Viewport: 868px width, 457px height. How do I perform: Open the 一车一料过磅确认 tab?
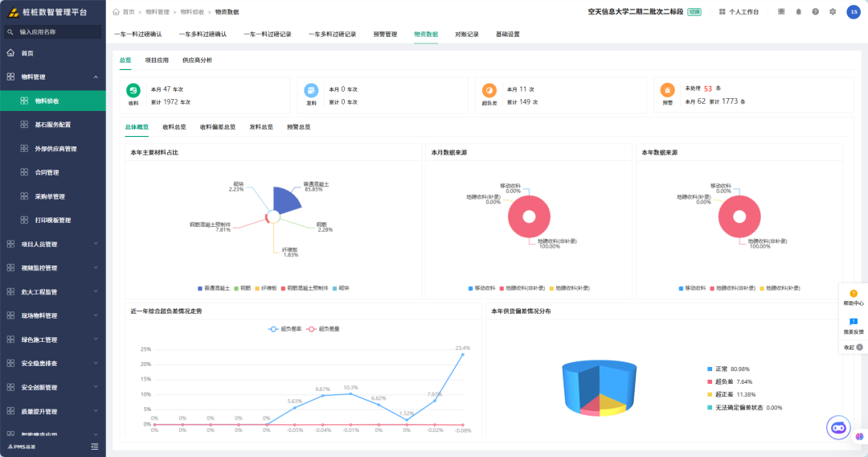pos(138,35)
